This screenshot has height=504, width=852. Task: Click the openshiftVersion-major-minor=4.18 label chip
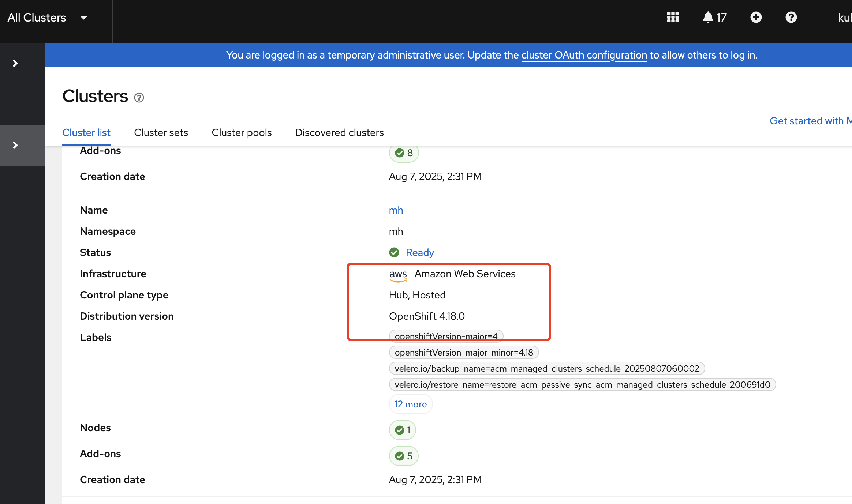pos(464,353)
